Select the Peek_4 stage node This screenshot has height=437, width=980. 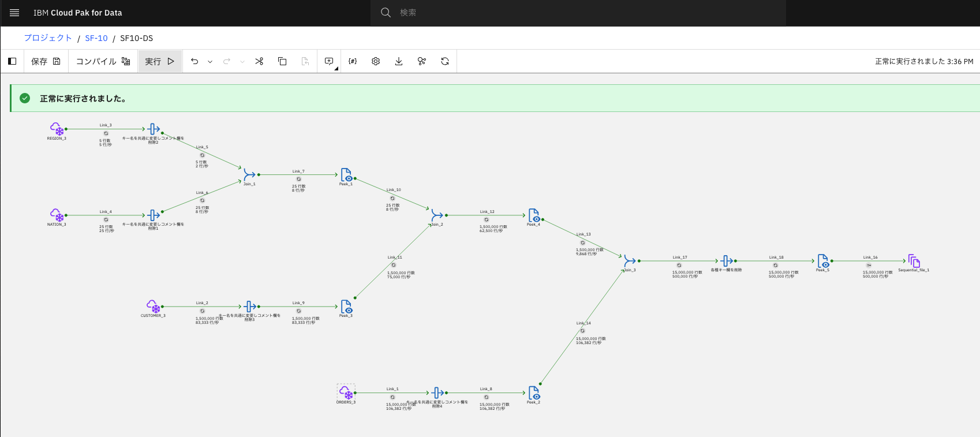click(534, 215)
